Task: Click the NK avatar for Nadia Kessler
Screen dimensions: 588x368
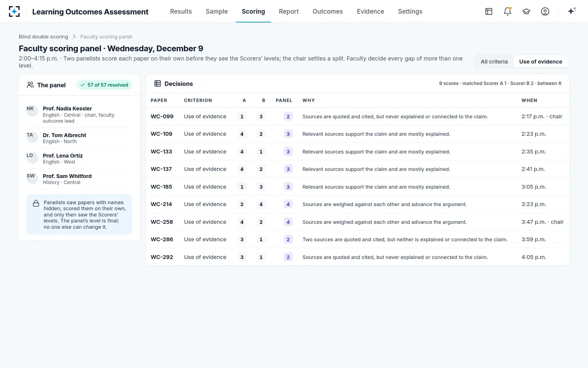Action: [x=32, y=111]
